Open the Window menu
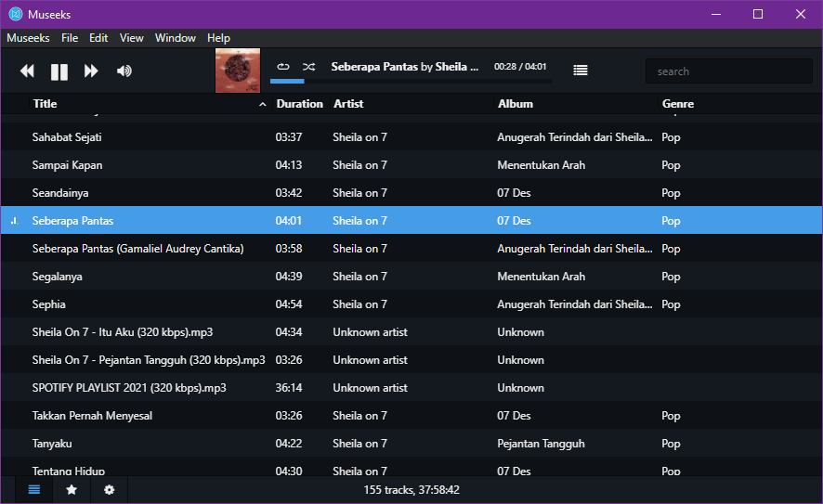The width and height of the screenshot is (823, 504). tap(176, 38)
